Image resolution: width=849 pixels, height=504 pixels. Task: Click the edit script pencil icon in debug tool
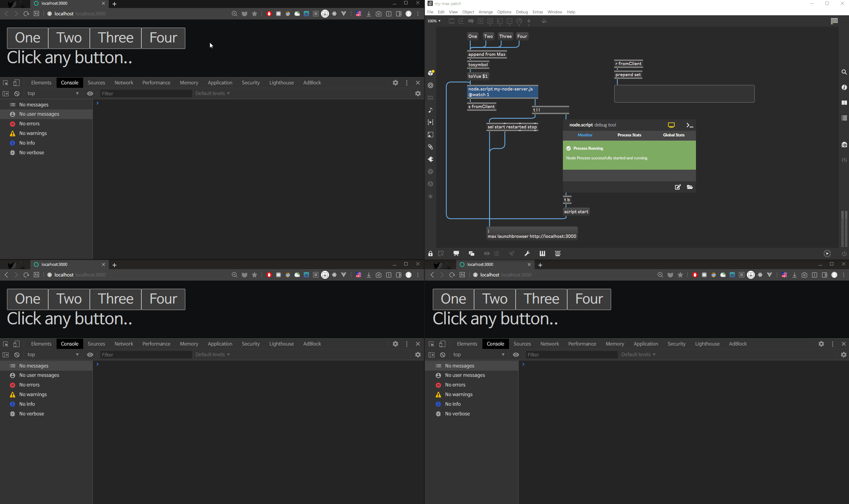677,187
